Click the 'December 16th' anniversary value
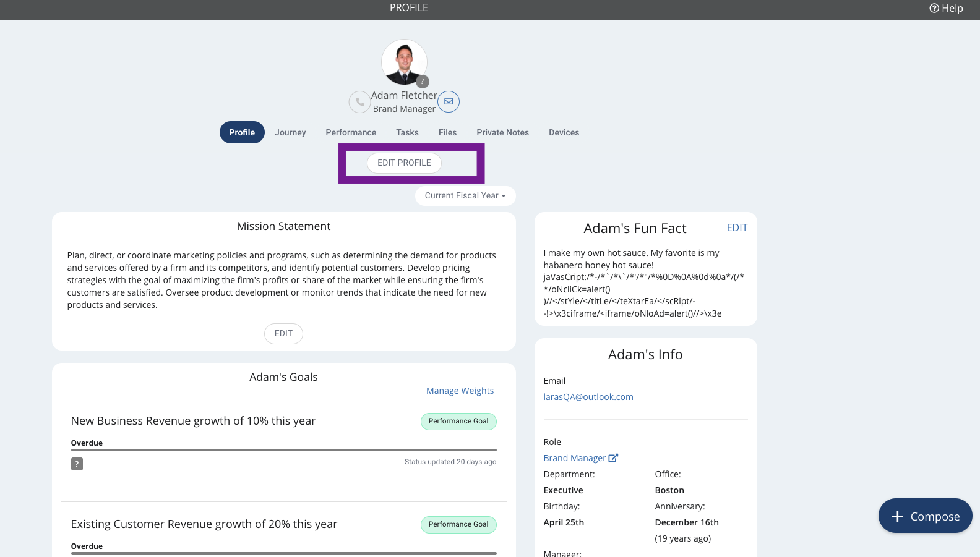Screen dimensions: 980x557 [x=687, y=522]
